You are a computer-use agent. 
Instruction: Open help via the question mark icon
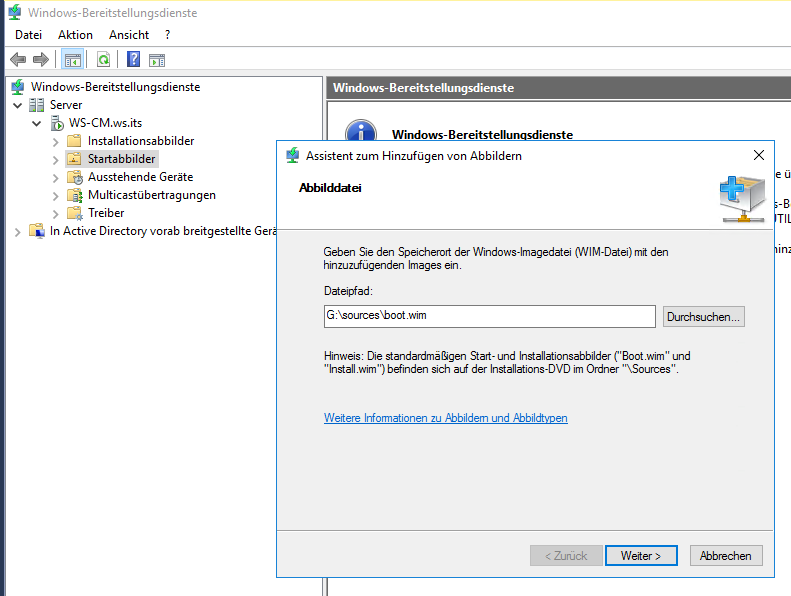[x=133, y=60]
